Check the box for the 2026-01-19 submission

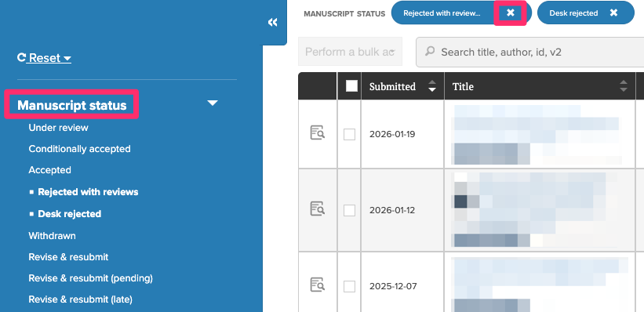click(x=350, y=134)
